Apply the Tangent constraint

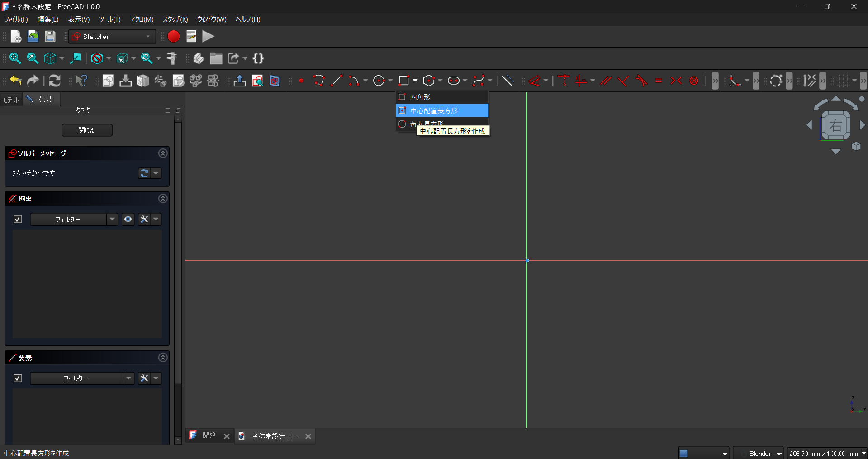pyautogui.click(x=641, y=81)
